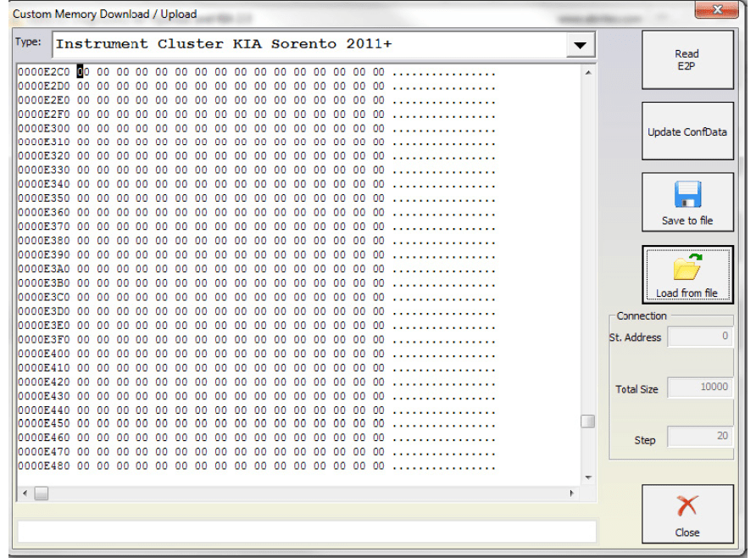Close the window using title bar X
Image resolution: width=756 pixels, height=558 pixels.
point(715,10)
